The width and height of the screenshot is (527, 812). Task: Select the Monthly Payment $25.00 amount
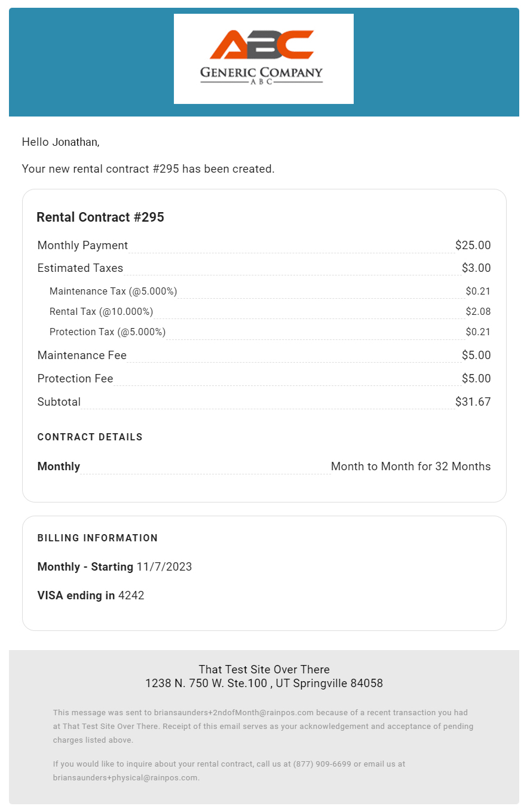pos(473,245)
